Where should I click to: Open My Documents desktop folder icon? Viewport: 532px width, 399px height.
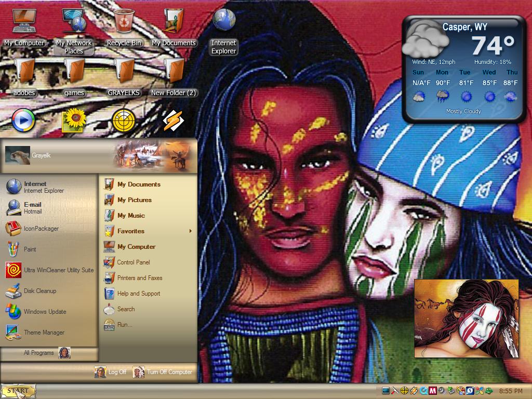click(174, 28)
